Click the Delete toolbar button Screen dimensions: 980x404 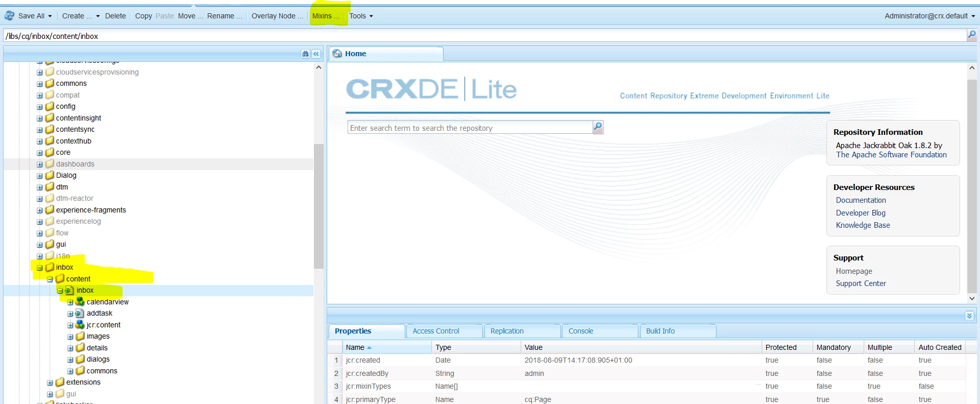click(115, 16)
